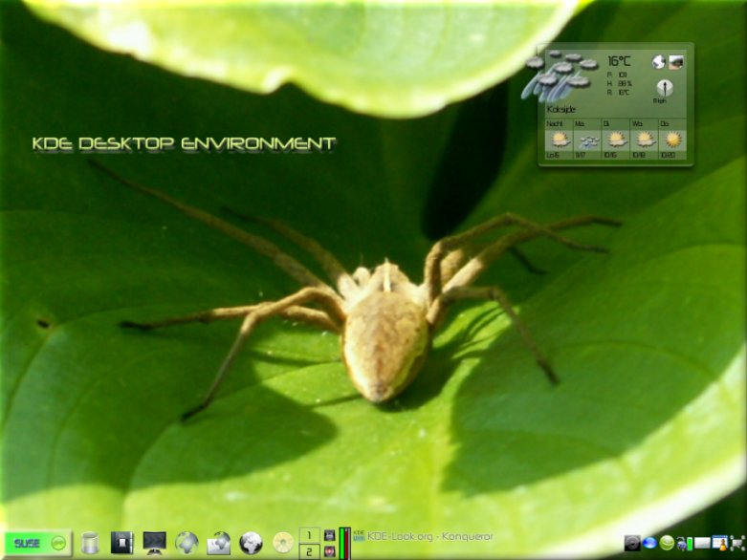This screenshot has width=747, height=560.
Task: Open the monitor terminal launcher icon
Action: (x=154, y=543)
